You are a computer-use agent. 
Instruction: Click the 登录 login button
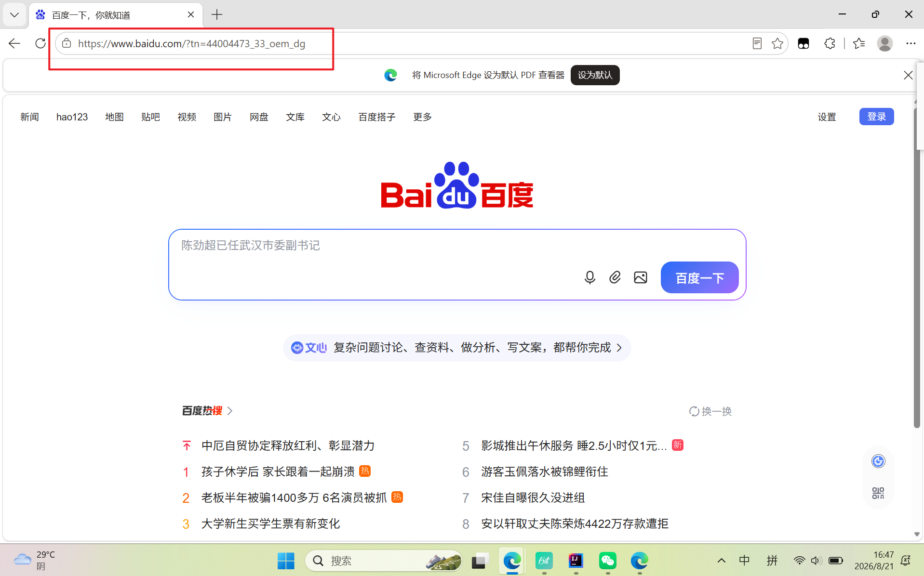click(x=876, y=117)
